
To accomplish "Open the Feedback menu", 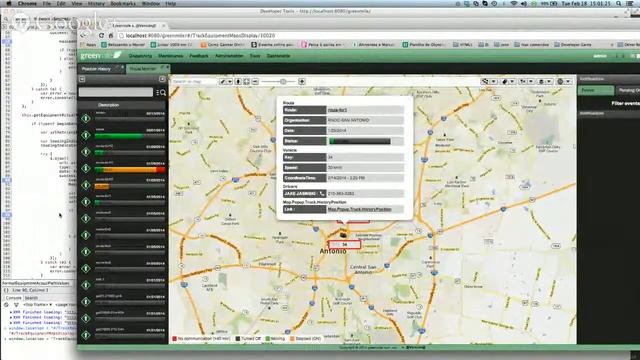I will click(199, 56).
